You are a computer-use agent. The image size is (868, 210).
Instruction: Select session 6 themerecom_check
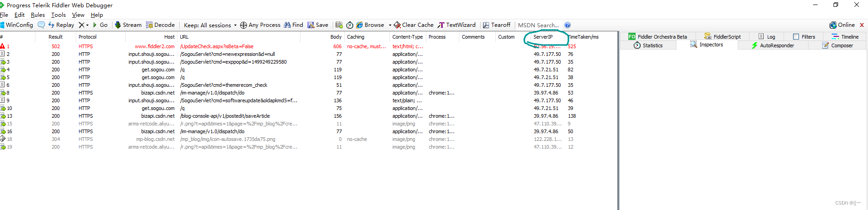click(308, 85)
